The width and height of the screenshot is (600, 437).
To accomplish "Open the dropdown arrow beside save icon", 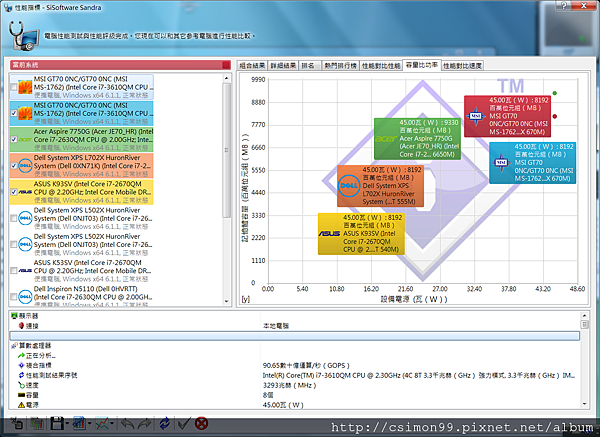I will [x=67, y=424].
